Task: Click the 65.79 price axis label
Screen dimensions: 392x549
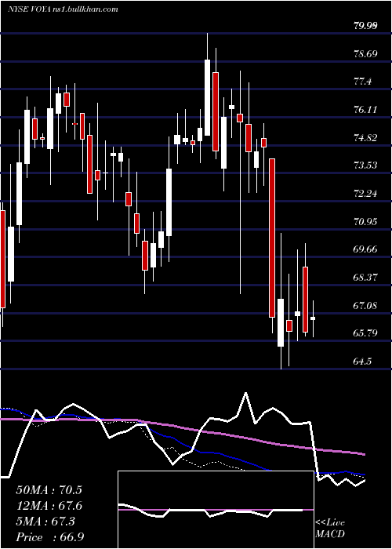Action: [x=365, y=333]
